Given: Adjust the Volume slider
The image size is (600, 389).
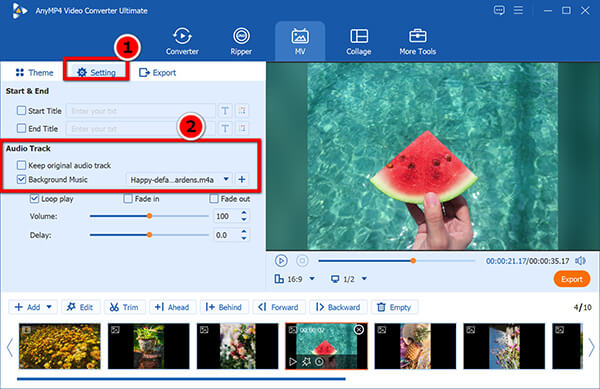Looking at the screenshot, I should tap(149, 216).
